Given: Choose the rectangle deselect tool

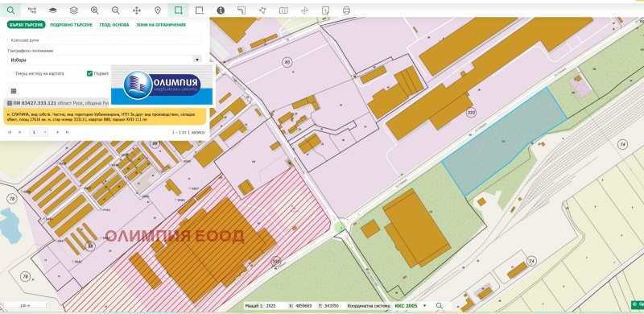Looking at the screenshot, I should (x=200, y=10).
